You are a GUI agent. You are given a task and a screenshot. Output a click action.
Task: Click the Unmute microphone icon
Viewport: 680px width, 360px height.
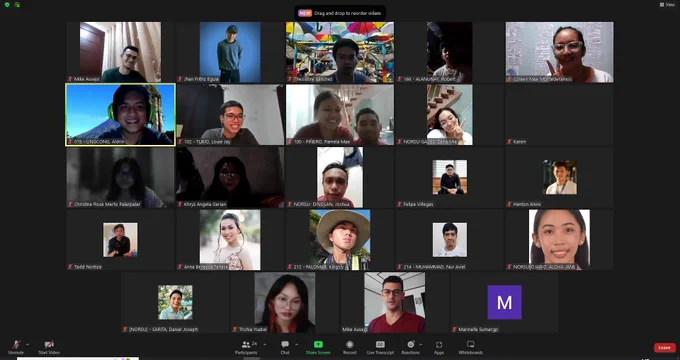point(16,344)
